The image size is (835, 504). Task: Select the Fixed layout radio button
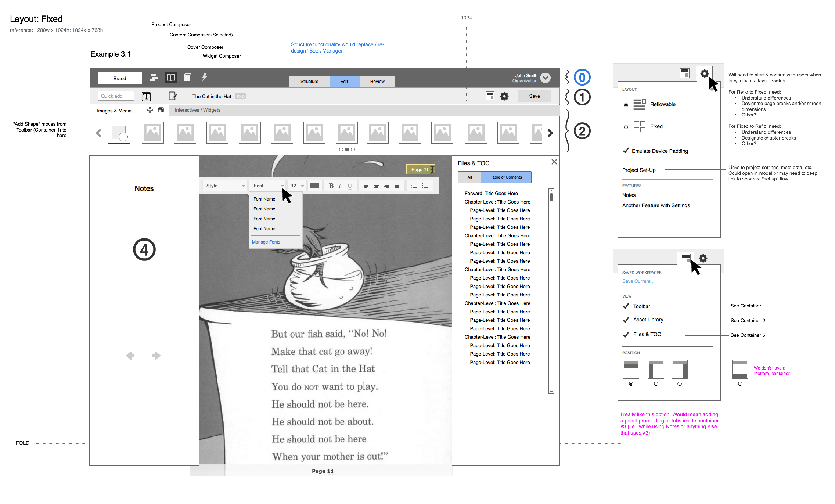[x=626, y=127]
